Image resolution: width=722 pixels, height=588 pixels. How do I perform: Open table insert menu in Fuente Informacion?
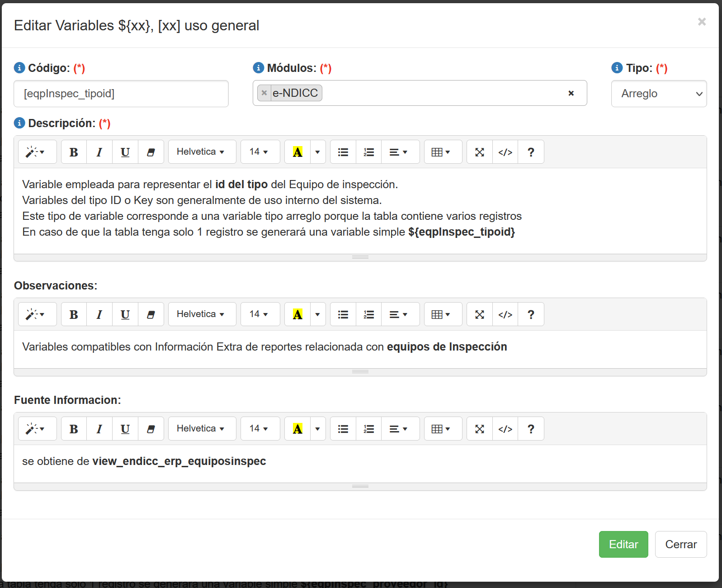pyautogui.click(x=441, y=429)
